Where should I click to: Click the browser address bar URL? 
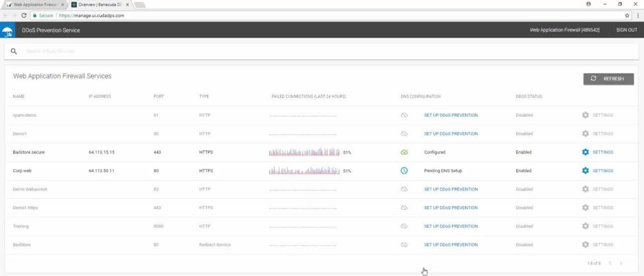pyautogui.click(x=91, y=16)
